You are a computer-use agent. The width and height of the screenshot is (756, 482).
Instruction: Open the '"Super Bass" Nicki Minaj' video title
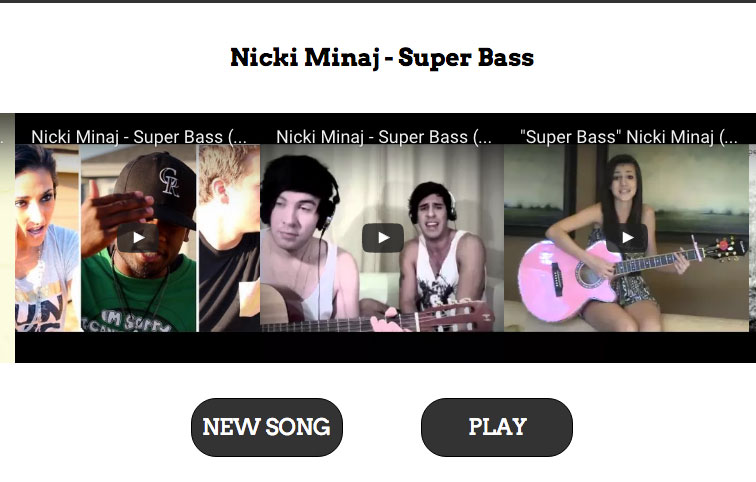(x=629, y=137)
